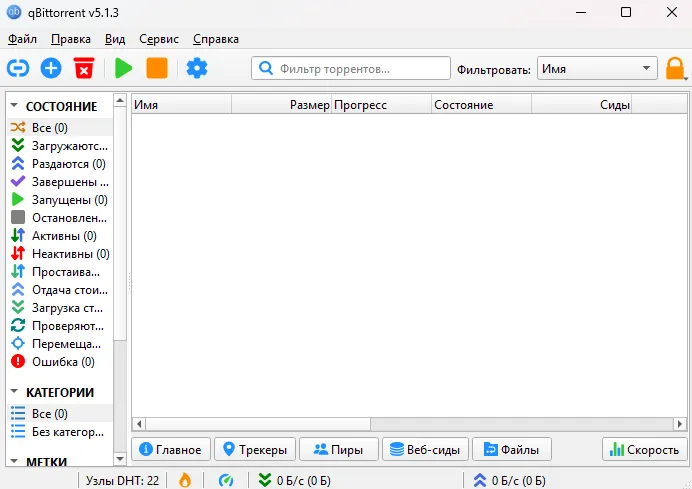Click the green start torrents play icon
692x489 pixels.
click(124, 68)
